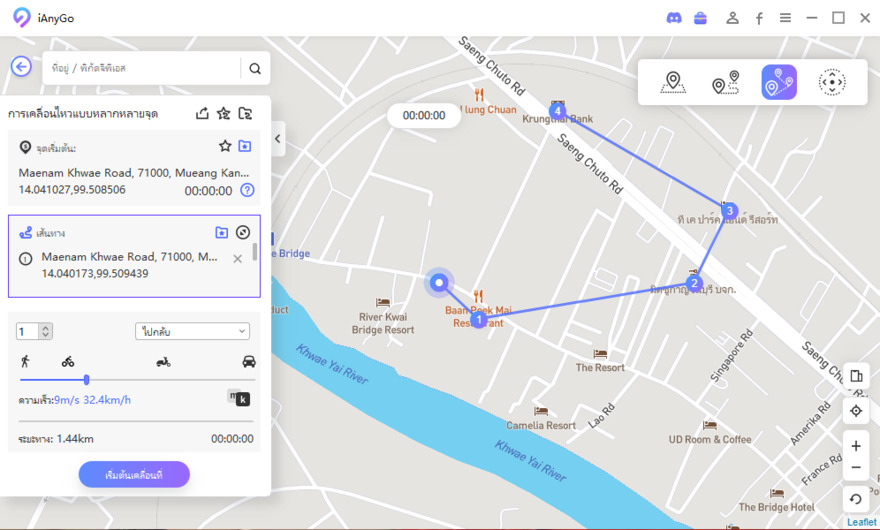Export route with share icon
Image resolution: width=880 pixels, height=530 pixels.
[202, 113]
